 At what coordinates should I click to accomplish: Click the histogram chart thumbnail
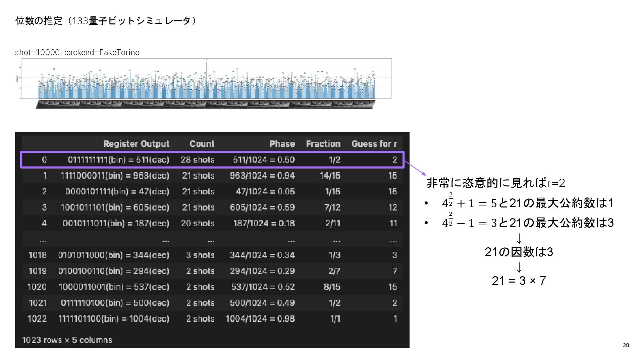pos(206,83)
